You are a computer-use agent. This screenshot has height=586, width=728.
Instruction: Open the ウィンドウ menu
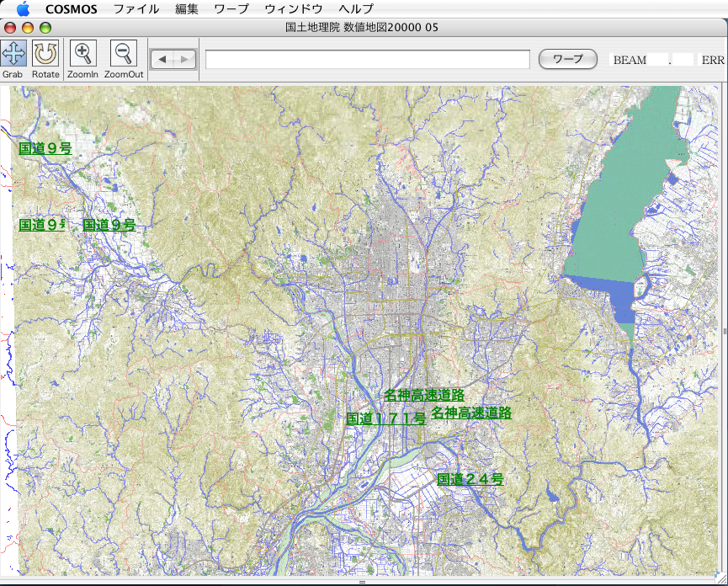click(x=294, y=8)
